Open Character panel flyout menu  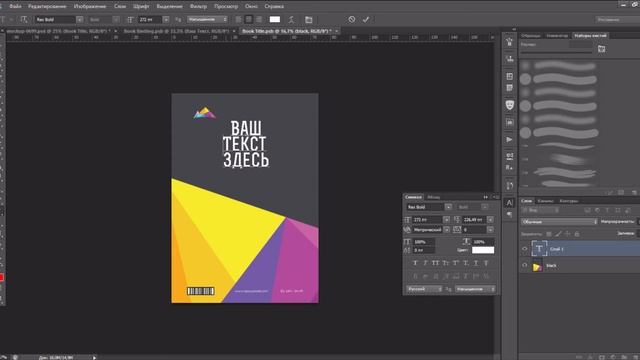click(x=495, y=197)
